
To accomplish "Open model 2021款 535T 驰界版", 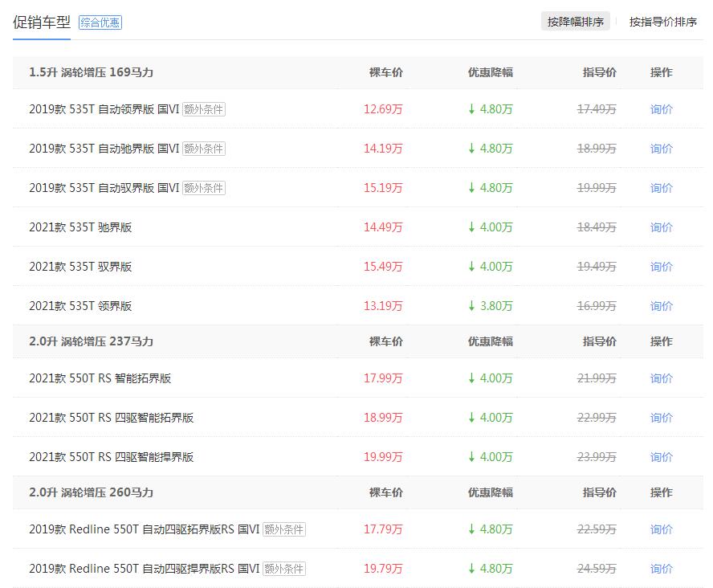I will (x=80, y=227).
